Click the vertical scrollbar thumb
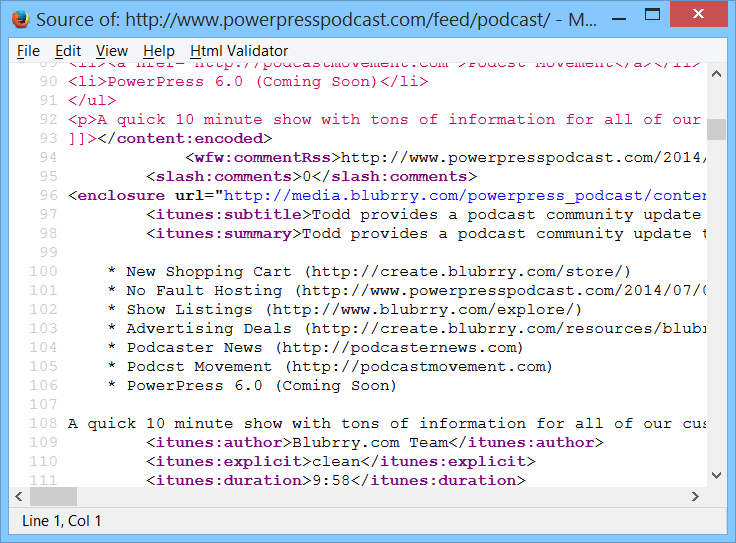Image resolution: width=736 pixels, height=543 pixels. click(x=716, y=129)
